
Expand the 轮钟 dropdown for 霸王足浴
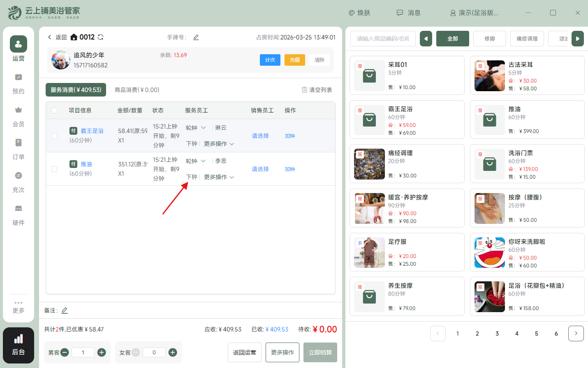click(195, 127)
